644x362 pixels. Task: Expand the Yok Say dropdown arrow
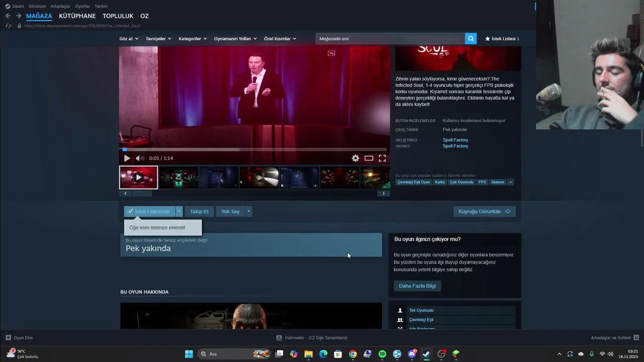(x=249, y=212)
